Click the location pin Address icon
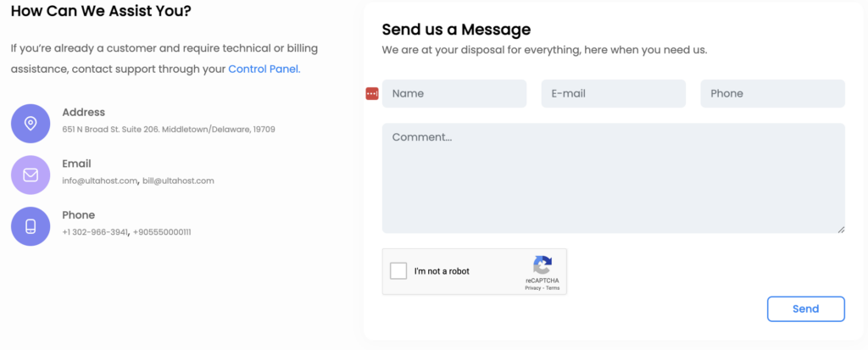868x350 pixels. point(31,124)
